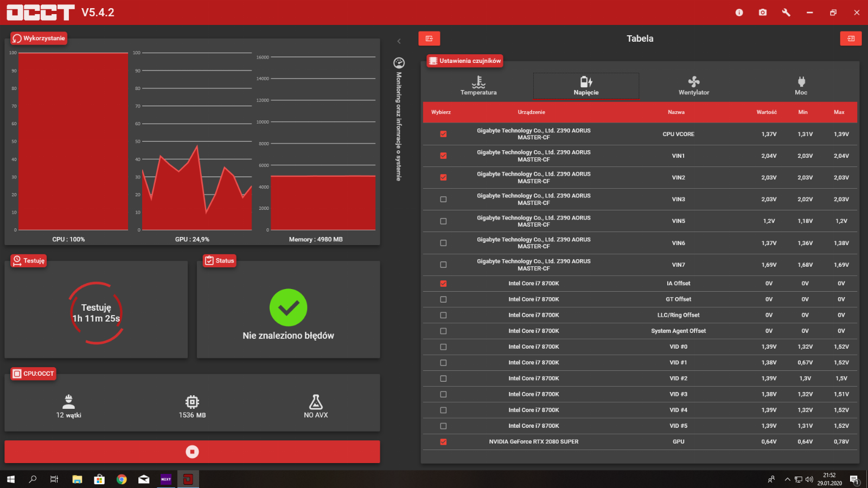Open settings via the wrench icon

point(786,12)
